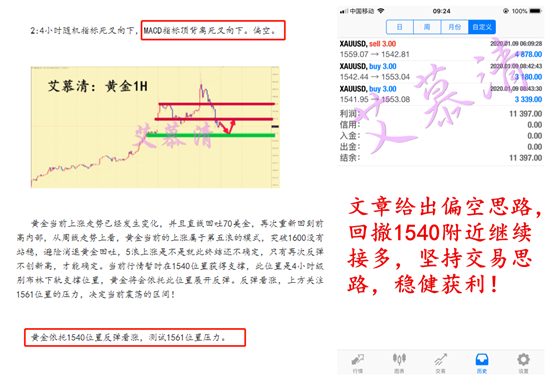Click the 2020.01.09 06:09:28 timestamp
This screenshot has height=380, width=550.
pos(516,44)
